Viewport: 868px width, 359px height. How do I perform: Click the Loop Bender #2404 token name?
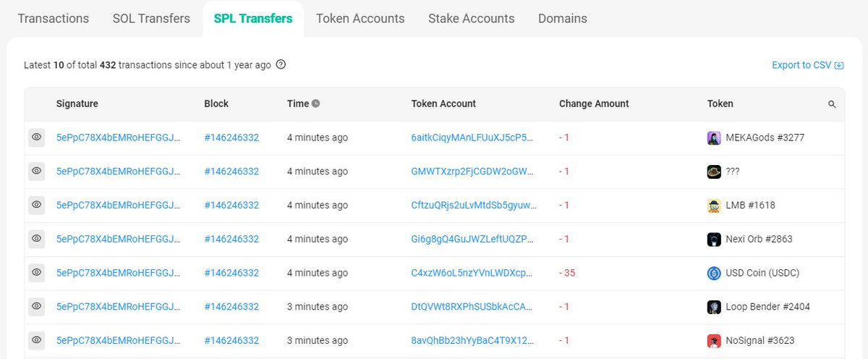pyautogui.click(x=768, y=306)
